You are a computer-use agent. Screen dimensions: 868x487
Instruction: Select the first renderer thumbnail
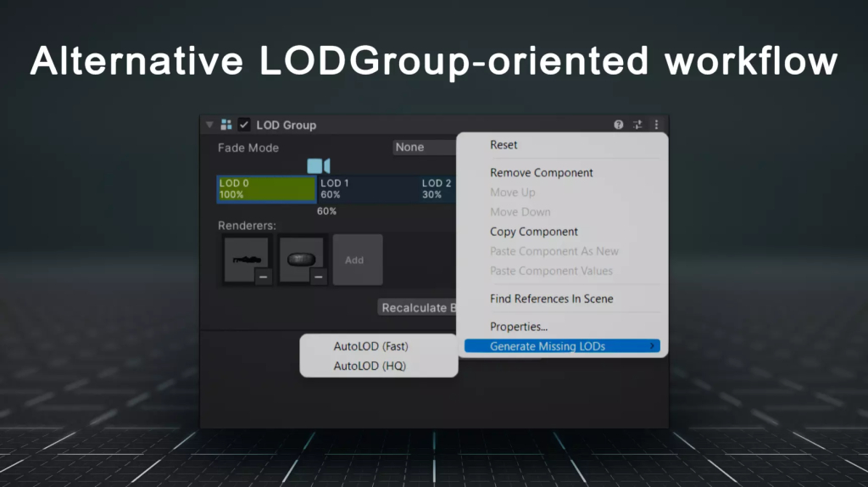(245, 257)
